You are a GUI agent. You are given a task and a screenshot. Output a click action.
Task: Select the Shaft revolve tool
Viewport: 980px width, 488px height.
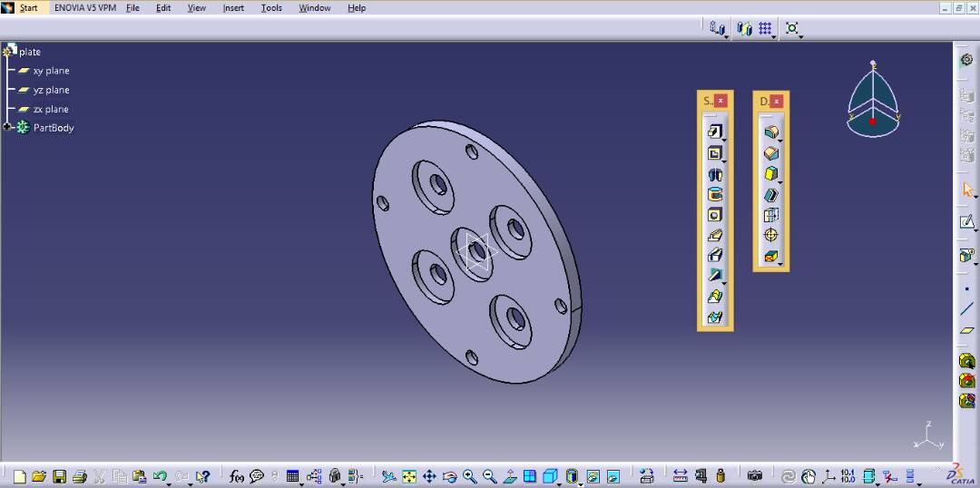[x=714, y=174]
